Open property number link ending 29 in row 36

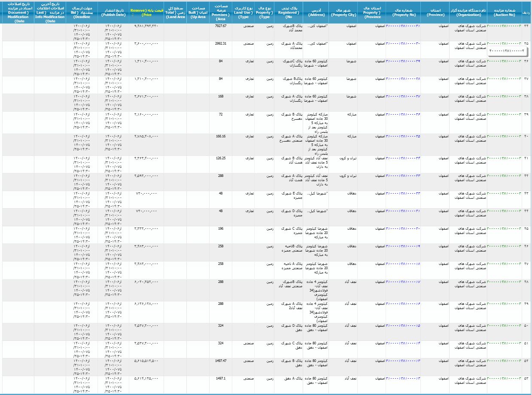point(403,61)
